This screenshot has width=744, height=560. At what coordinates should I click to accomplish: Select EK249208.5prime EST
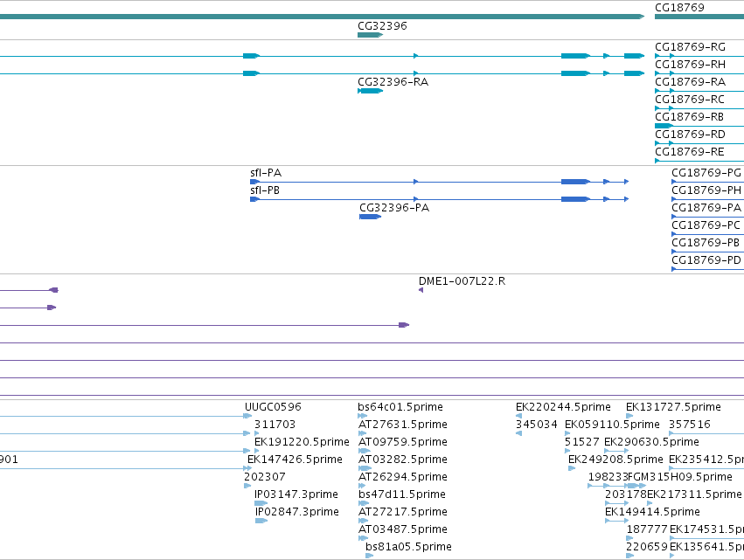615,460
